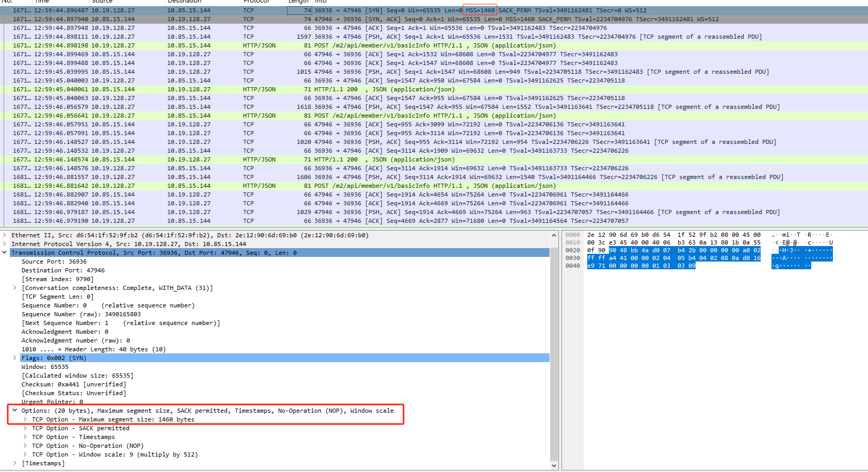
Task: Expand TCP Option SACK permitted
Action: click(x=25, y=428)
